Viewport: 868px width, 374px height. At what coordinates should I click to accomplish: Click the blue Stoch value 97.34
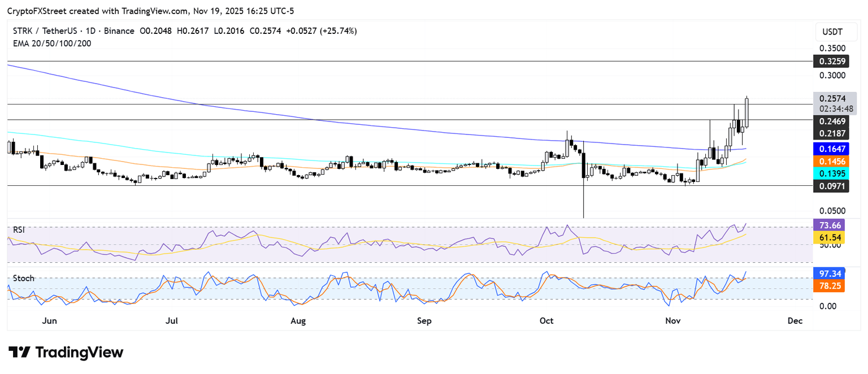tap(829, 274)
